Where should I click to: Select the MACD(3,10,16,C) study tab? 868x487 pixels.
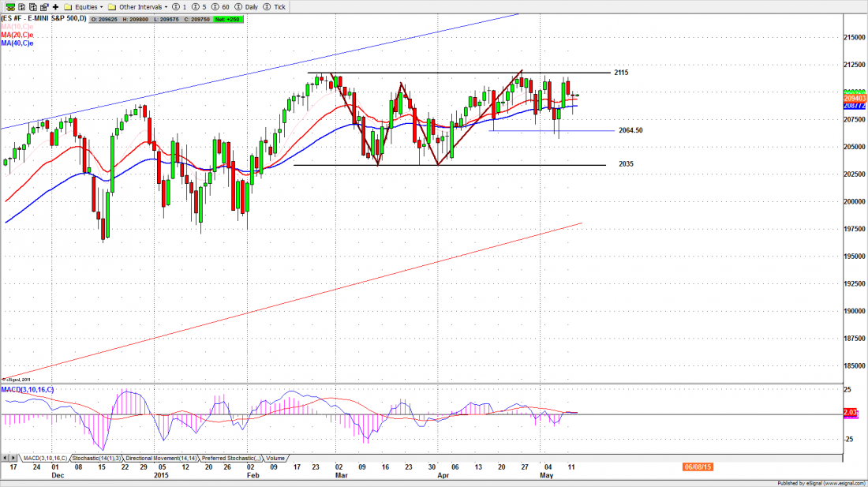44,458
